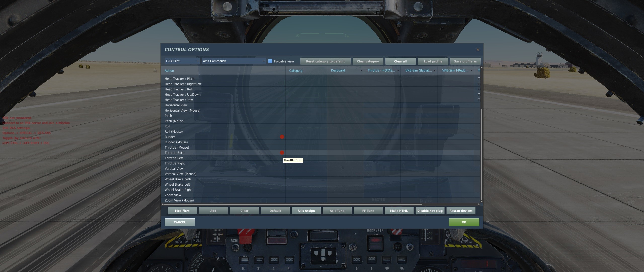644x272 pixels.
Task: Open the VKB-Sim Gladiator column dropdown arrow
Action: 435,71
